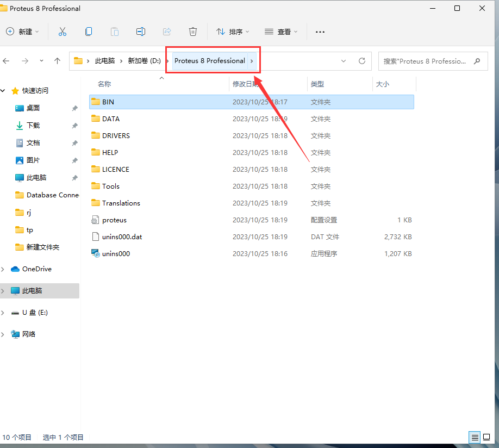Open the 排序 (Sort) dropdown
The image size is (499, 448).
pos(233,32)
